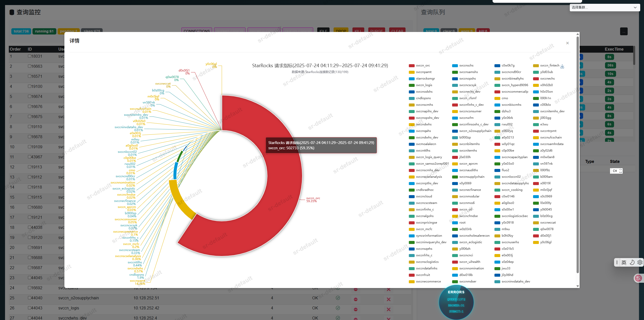Open the IME settings gear
This screenshot has height=320, width=644.
pyautogui.click(x=640, y=263)
